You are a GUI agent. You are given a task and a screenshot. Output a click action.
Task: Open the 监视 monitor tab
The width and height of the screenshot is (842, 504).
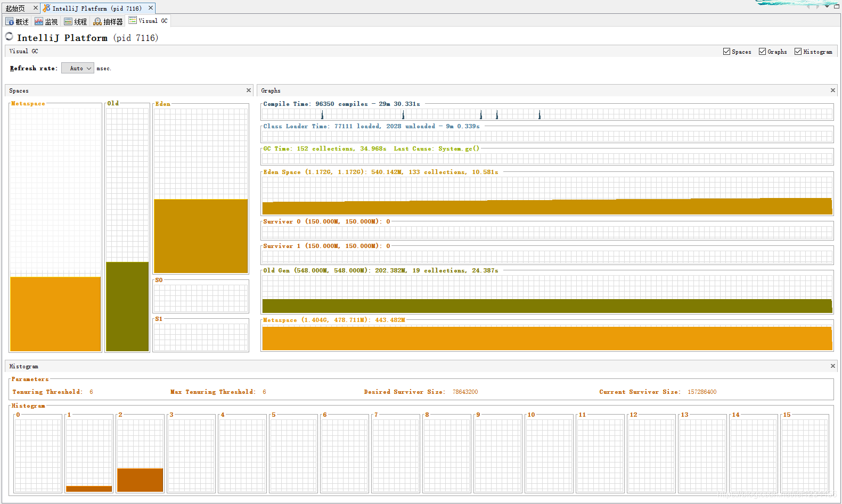click(x=46, y=21)
